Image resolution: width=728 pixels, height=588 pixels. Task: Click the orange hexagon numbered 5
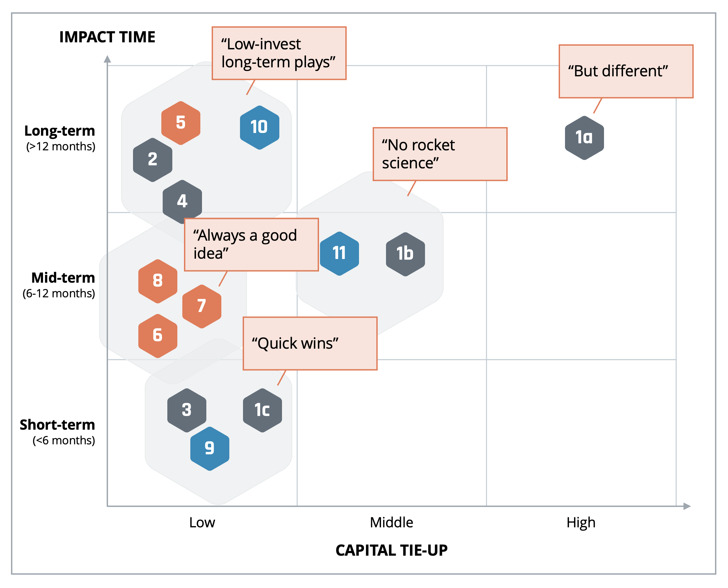tap(181, 123)
